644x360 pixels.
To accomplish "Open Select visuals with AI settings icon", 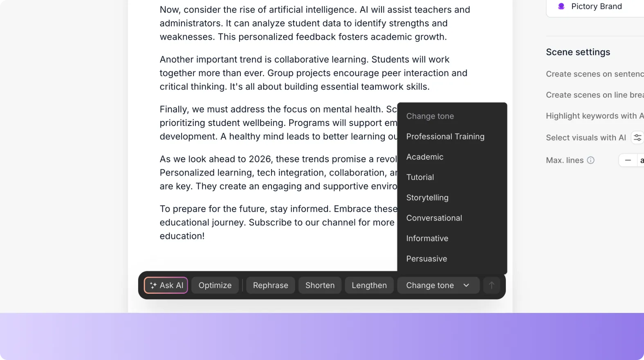I will coord(637,138).
